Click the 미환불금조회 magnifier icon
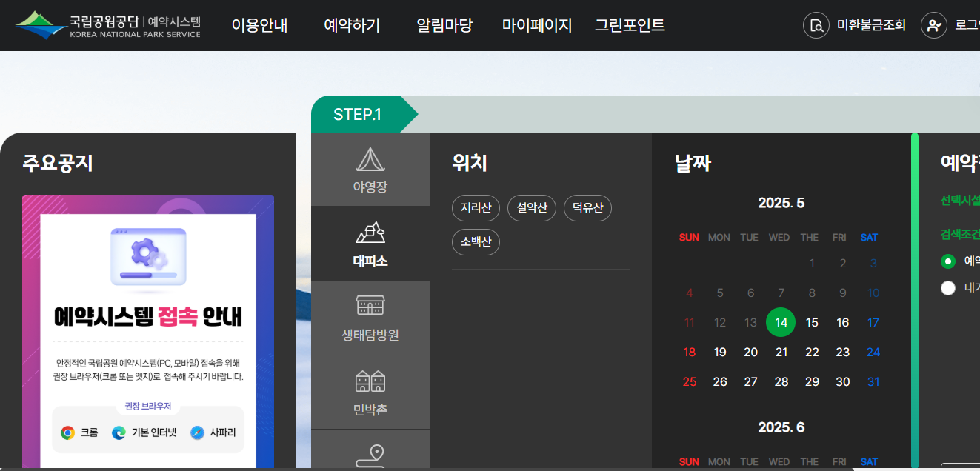This screenshot has height=471, width=980. 816,24
